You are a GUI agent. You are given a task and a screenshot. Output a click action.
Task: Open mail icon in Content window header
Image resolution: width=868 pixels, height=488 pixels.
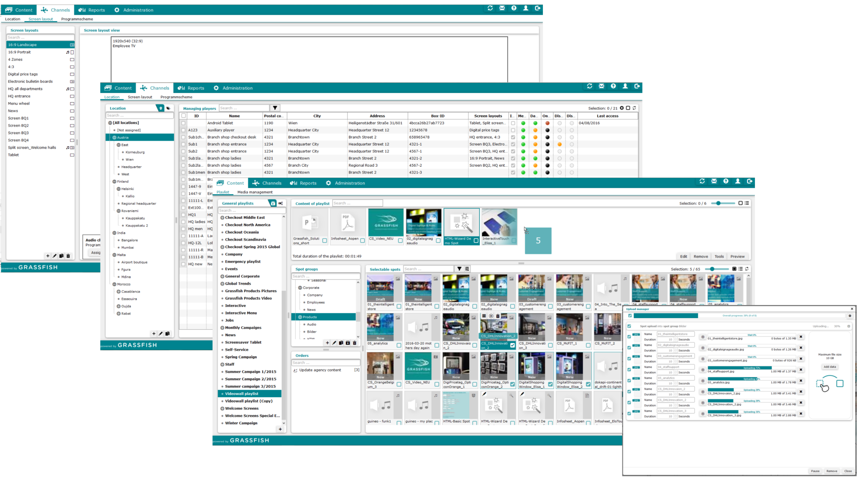point(714,181)
